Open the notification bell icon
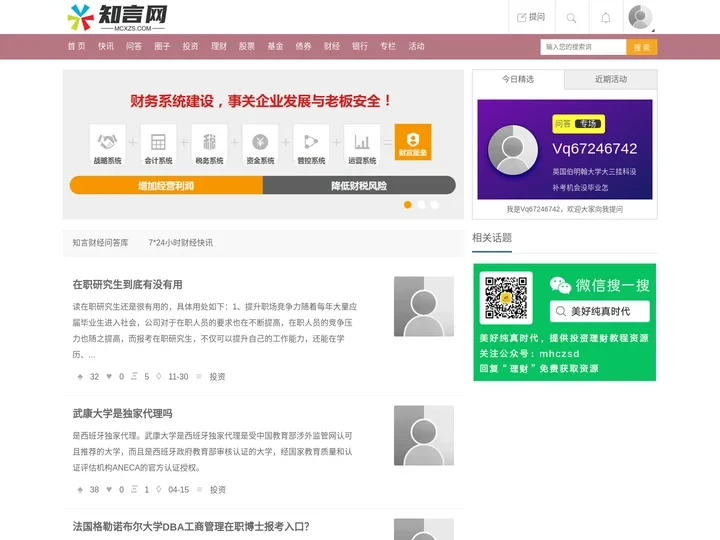The height and width of the screenshot is (540, 720). point(606,18)
